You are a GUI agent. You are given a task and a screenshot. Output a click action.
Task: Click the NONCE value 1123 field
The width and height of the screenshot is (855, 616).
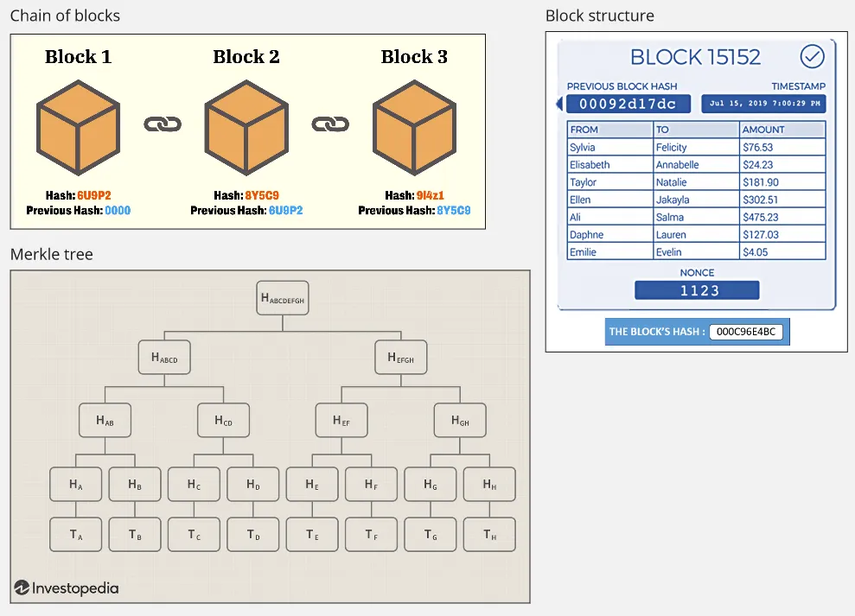click(697, 289)
